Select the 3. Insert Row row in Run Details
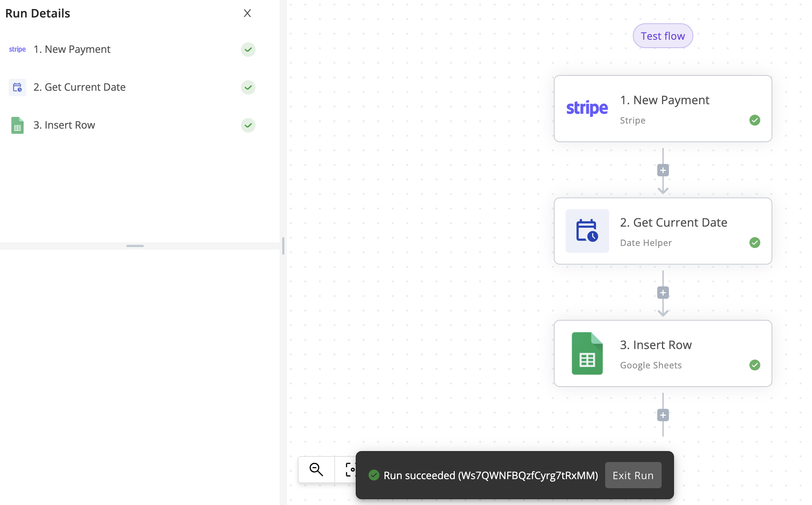The image size is (812, 505). point(133,125)
